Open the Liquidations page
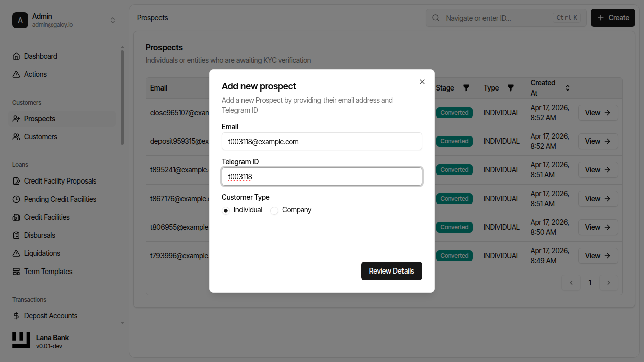 pyautogui.click(x=17, y=253)
